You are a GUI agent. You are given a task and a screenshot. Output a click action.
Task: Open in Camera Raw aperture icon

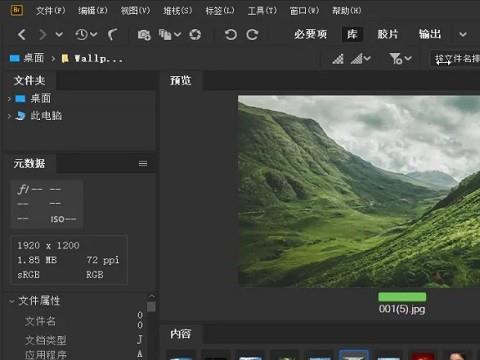click(195, 35)
